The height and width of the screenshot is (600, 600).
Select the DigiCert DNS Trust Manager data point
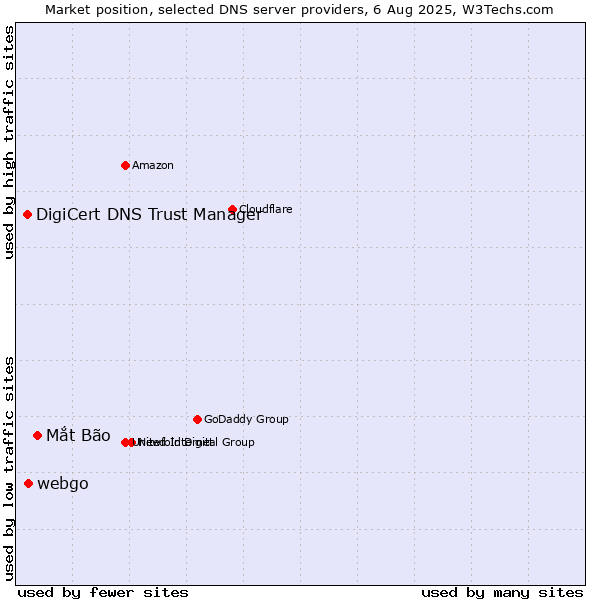(x=27, y=214)
